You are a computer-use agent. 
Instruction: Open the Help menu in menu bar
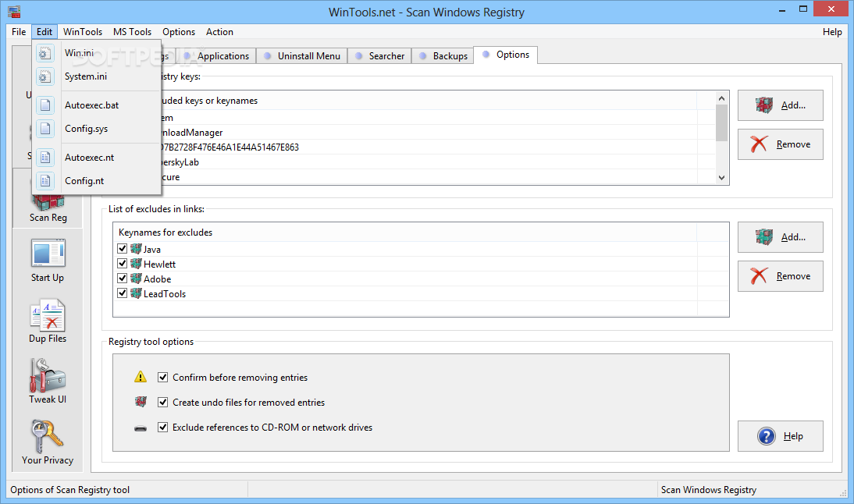[x=832, y=31]
